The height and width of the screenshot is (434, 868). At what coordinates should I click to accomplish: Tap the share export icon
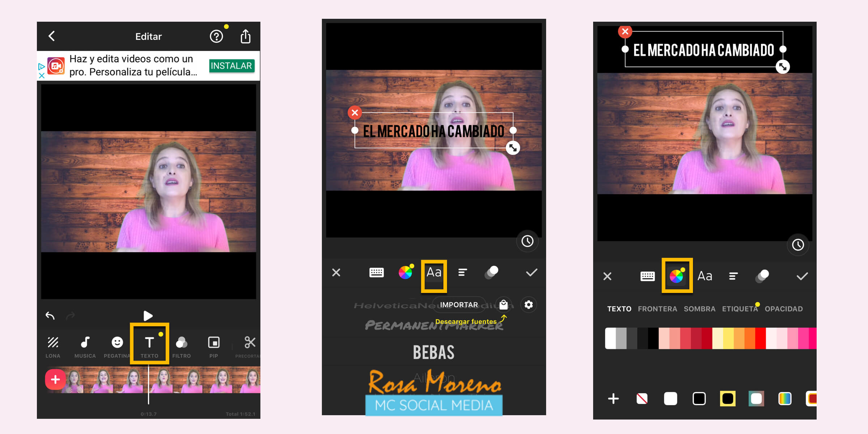(246, 37)
